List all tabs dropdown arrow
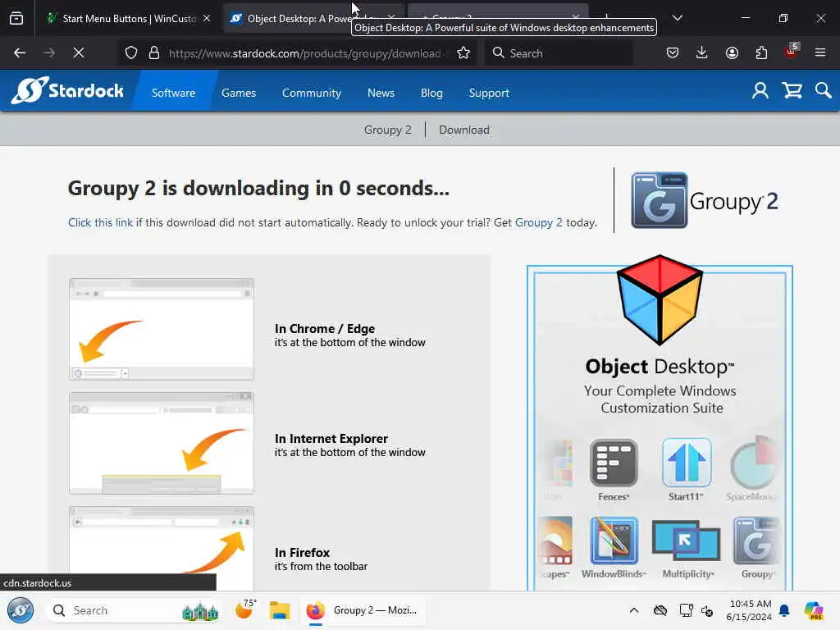This screenshot has height=630, width=840. coord(677,18)
